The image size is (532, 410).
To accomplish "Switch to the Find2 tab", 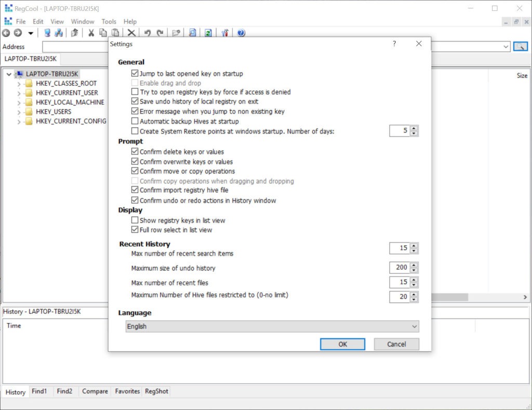I will pyautogui.click(x=64, y=391).
